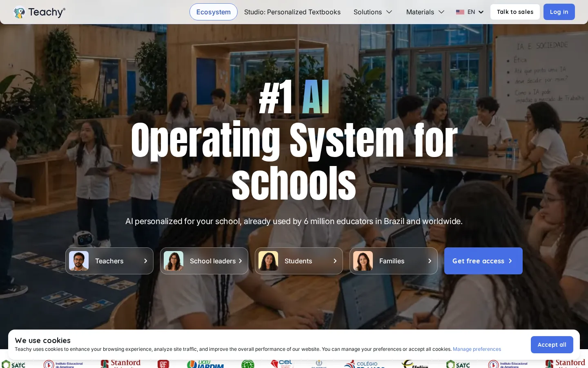Screen dimensions: 588x368
Task: Click the Talk to sales button
Action: (x=515, y=12)
